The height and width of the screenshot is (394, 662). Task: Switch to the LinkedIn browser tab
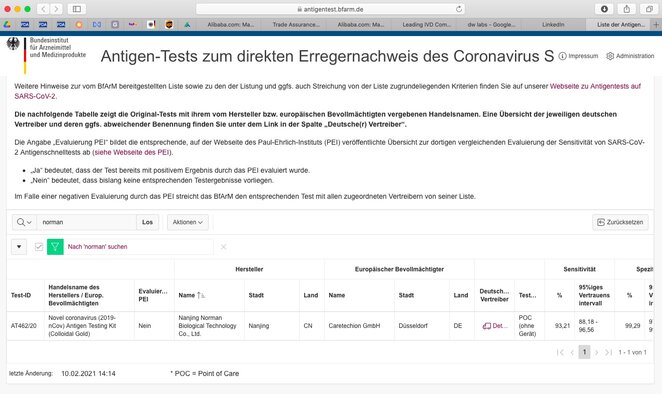point(553,24)
